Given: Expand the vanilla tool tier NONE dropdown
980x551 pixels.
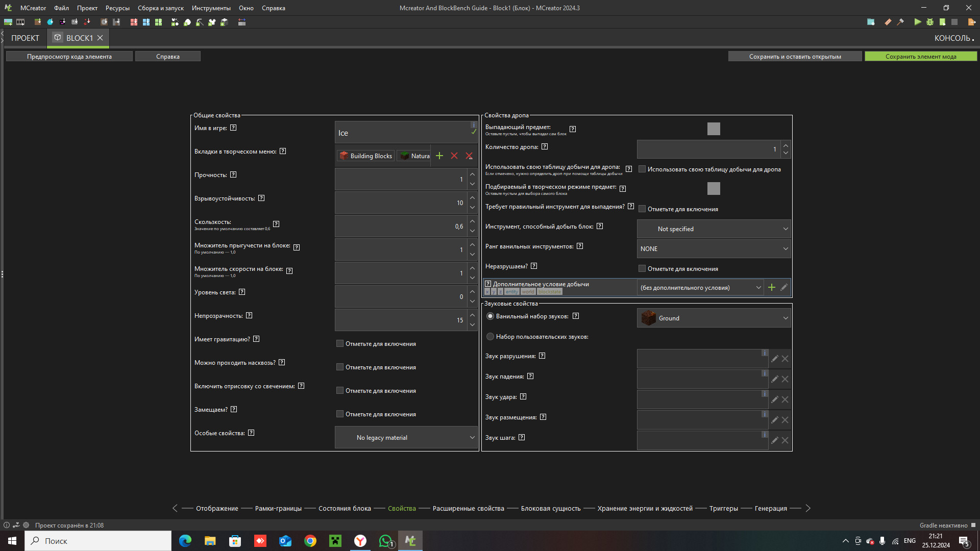Looking at the screenshot, I should pyautogui.click(x=714, y=249).
